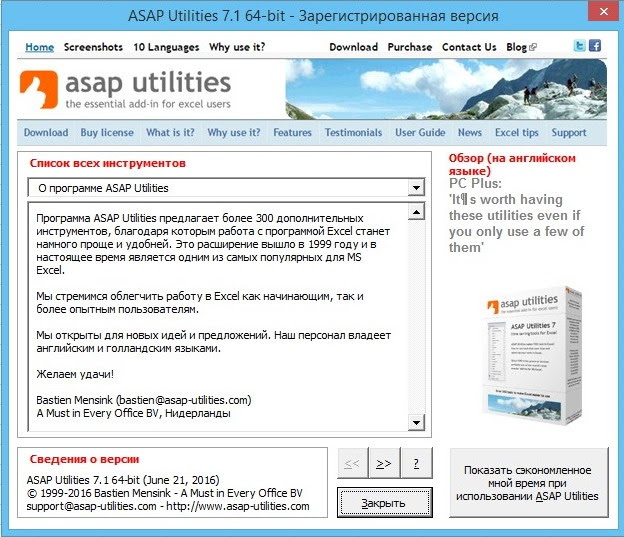
Task: Open top 'Why use it?' menu link
Action: pyautogui.click(x=237, y=47)
